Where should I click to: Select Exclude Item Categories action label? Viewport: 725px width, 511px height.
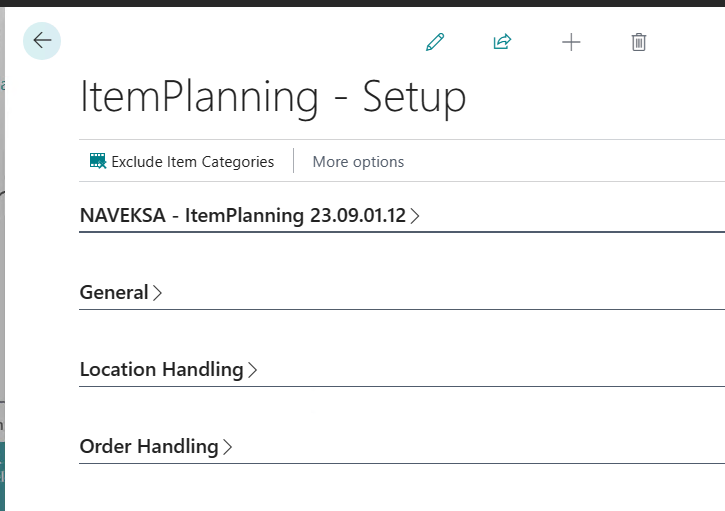click(192, 161)
